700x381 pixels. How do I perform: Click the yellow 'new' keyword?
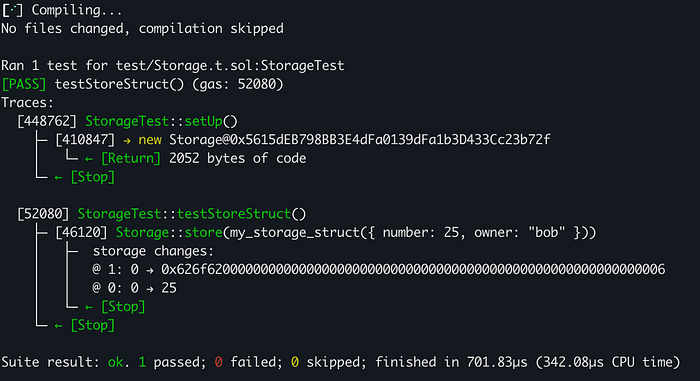150,140
